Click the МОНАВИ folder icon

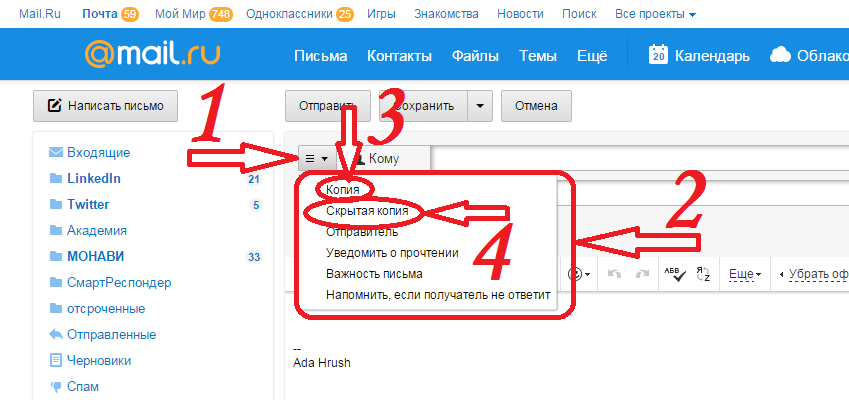pos(56,256)
